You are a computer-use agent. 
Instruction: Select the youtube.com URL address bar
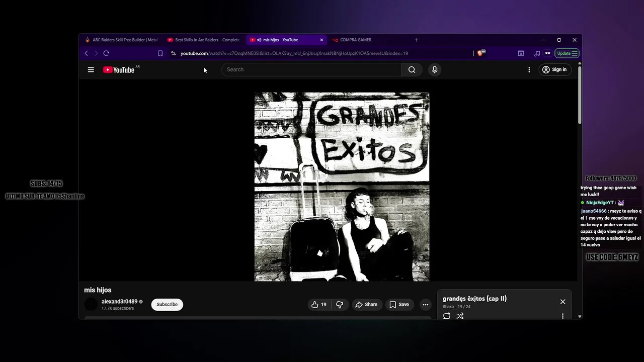[x=294, y=53]
